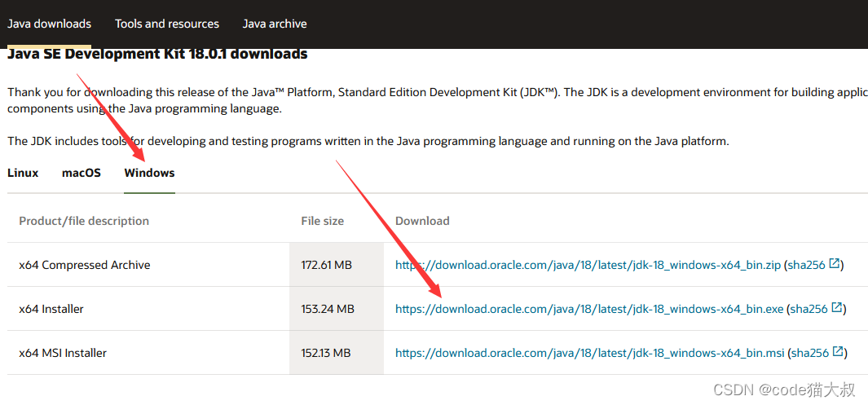Viewport: 868px width, 405px height.
Task: Click the '153.24 MB' file size cell
Action: point(337,309)
